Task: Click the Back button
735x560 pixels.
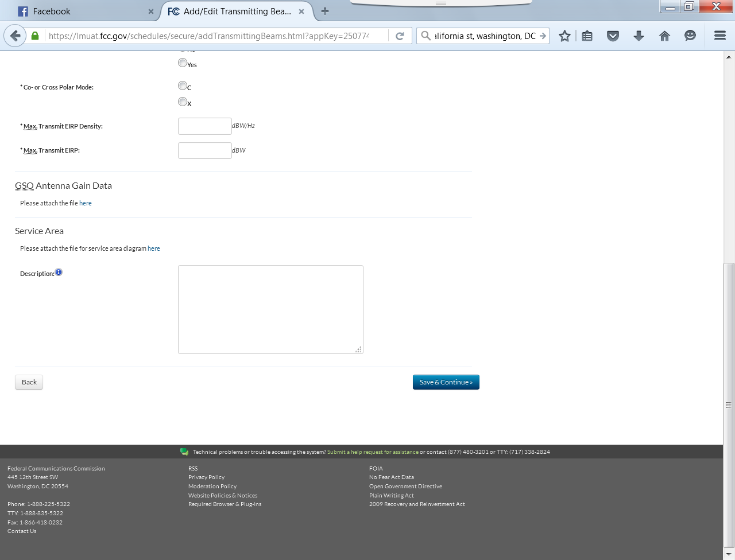Action: click(x=29, y=382)
